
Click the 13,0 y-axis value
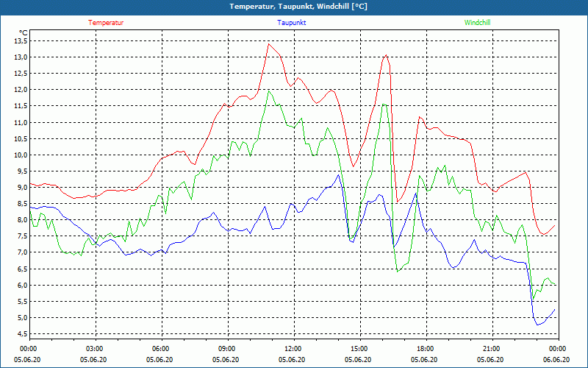21,57
